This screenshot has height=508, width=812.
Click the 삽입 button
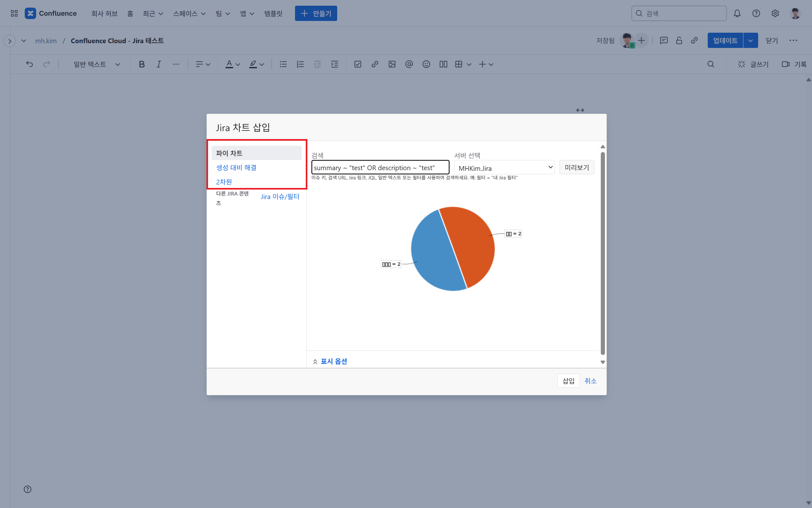(568, 381)
